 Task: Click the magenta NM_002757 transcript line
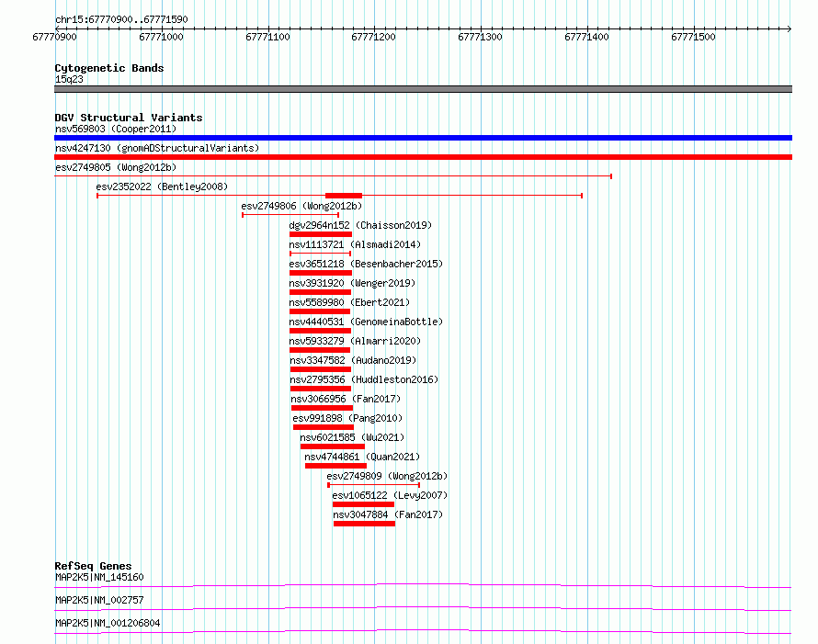(x=423, y=608)
